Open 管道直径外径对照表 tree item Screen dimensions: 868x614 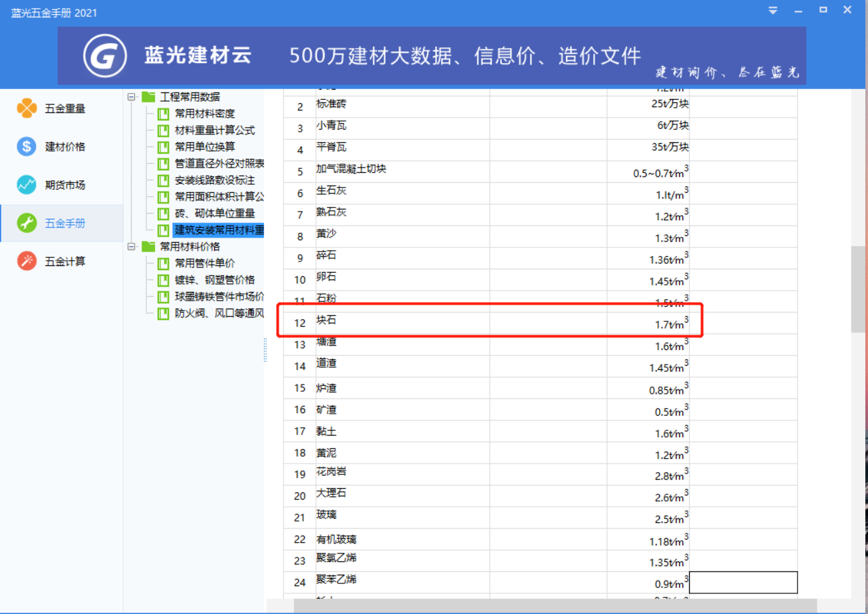click(x=219, y=164)
